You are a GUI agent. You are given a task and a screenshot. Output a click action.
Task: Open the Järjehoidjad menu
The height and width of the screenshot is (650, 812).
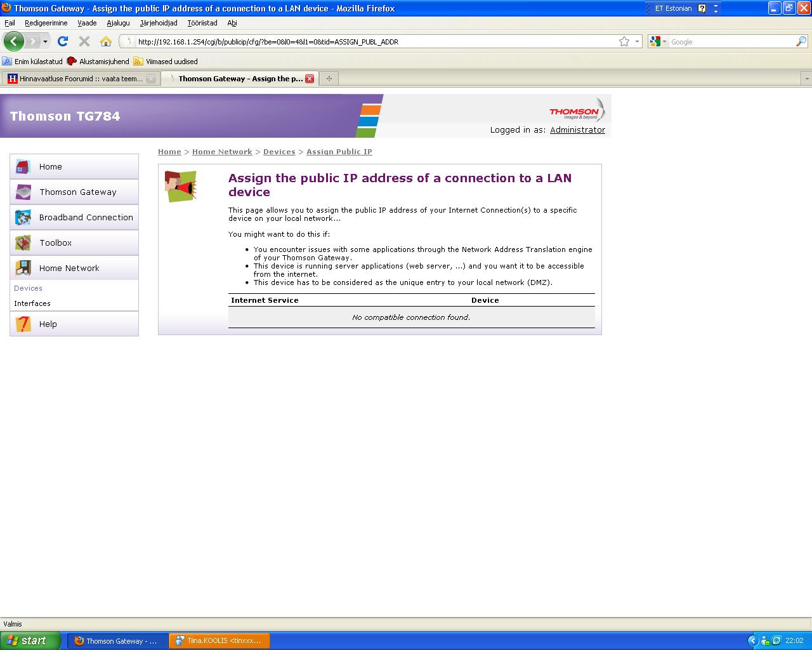[x=159, y=23]
